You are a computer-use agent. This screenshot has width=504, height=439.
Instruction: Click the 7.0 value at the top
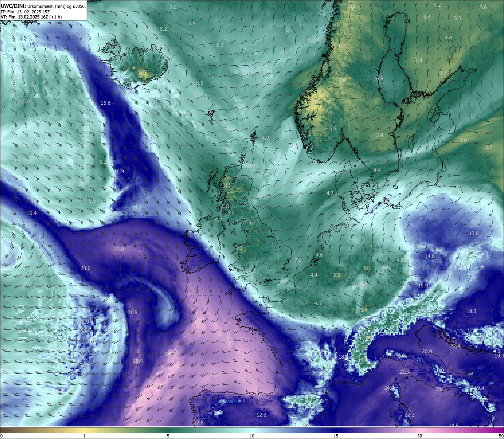173,7
